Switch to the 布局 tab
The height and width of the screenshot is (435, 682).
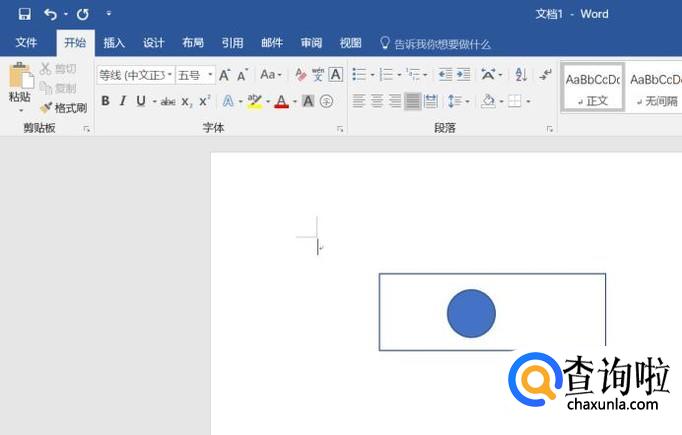point(193,43)
